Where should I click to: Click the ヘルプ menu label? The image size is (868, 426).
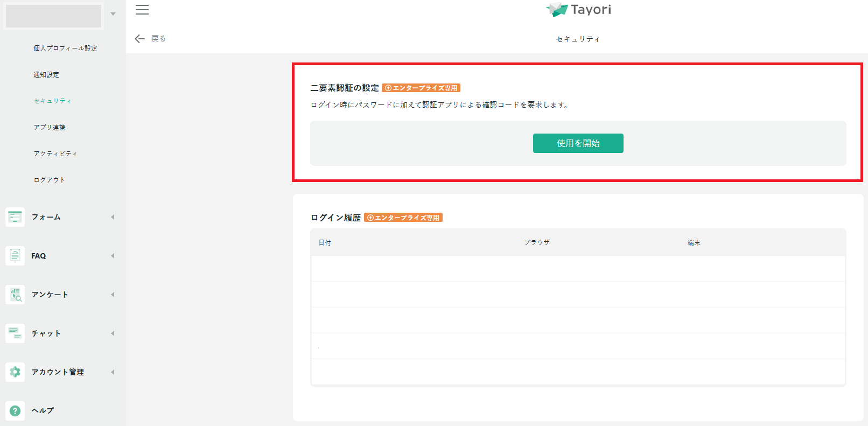43,410
